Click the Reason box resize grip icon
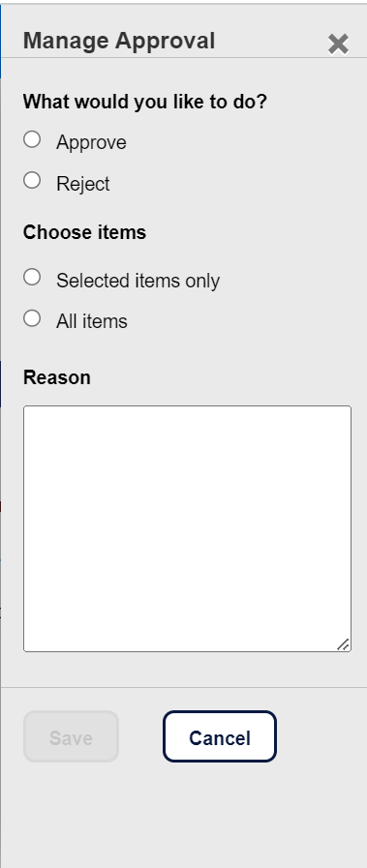This screenshot has height=868, width=367. (x=343, y=644)
